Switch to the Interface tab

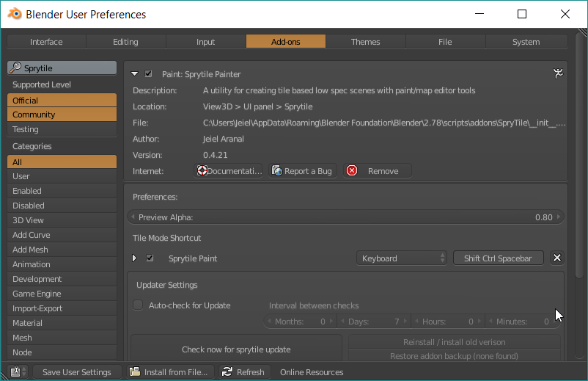[x=46, y=42]
